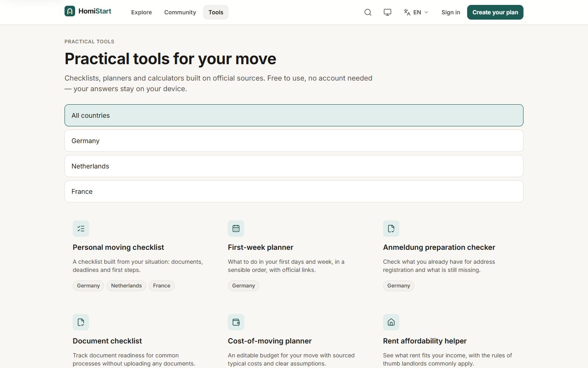Open the HomiStart home link
Screen dimensions: 588x368
[x=88, y=11]
